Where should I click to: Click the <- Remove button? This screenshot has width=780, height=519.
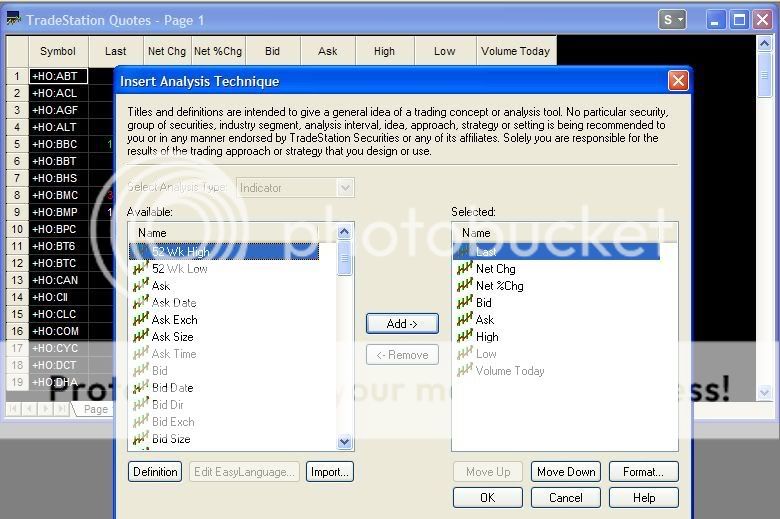(402, 355)
